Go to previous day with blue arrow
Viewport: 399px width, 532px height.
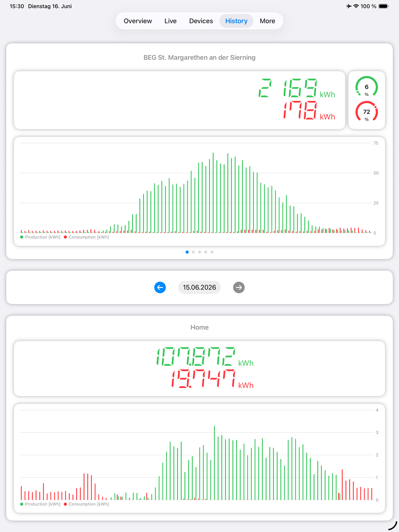point(160,287)
